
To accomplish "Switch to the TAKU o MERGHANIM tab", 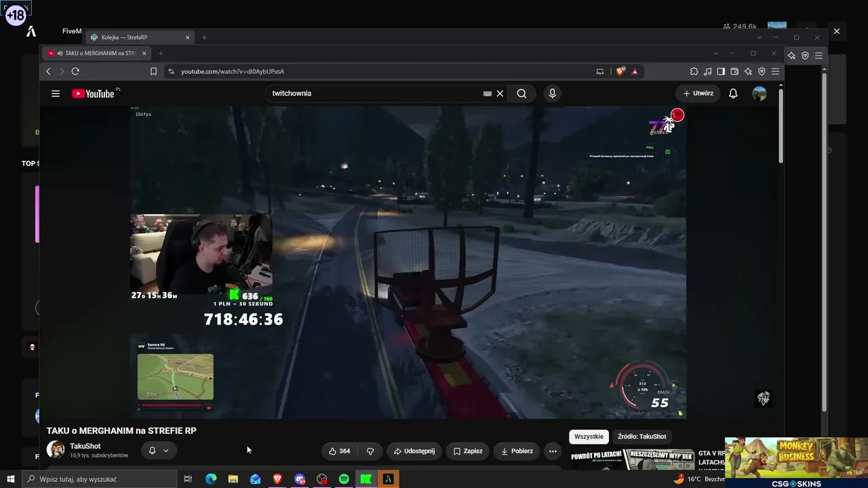I will pyautogui.click(x=96, y=54).
